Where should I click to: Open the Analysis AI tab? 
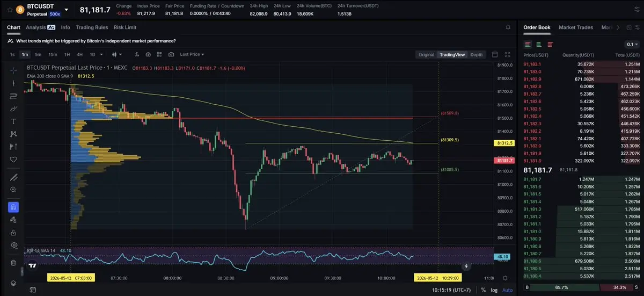(40, 27)
